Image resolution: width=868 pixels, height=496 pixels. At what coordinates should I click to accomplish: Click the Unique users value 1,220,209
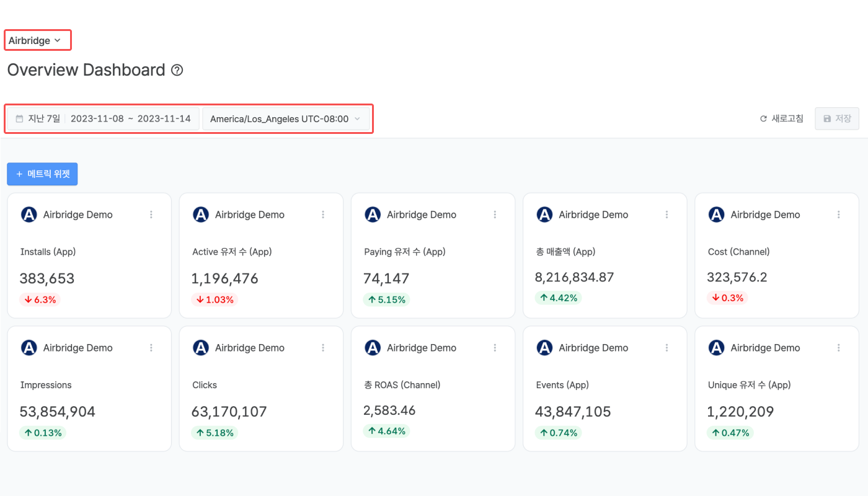point(740,412)
